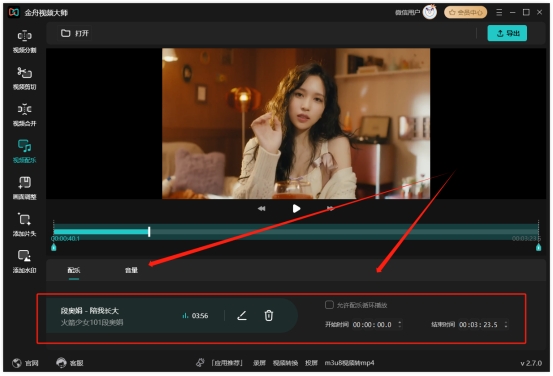This screenshot has height=376, width=553.
Task: Click the rewind button
Action: tap(261, 209)
